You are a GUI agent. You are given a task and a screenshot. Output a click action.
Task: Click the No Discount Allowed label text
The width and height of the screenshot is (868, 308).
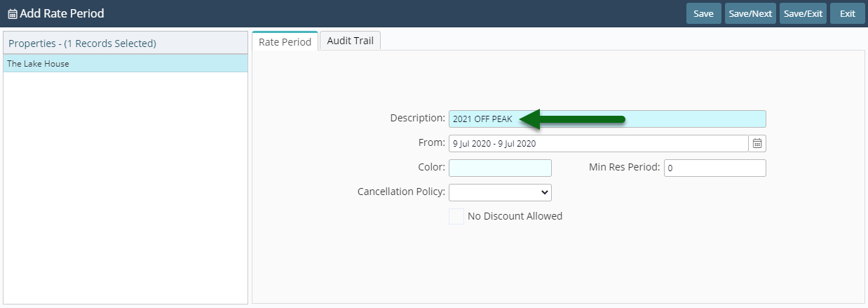[515, 216]
